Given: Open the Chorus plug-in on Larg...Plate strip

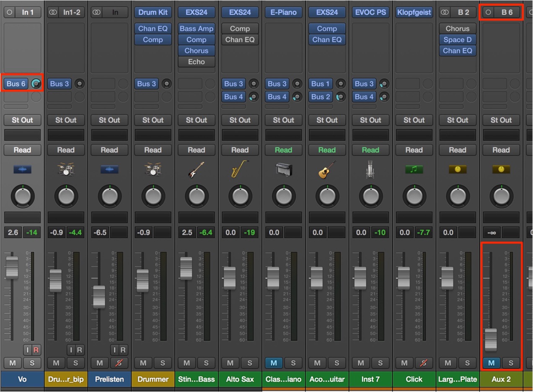Looking at the screenshot, I should [458, 29].
